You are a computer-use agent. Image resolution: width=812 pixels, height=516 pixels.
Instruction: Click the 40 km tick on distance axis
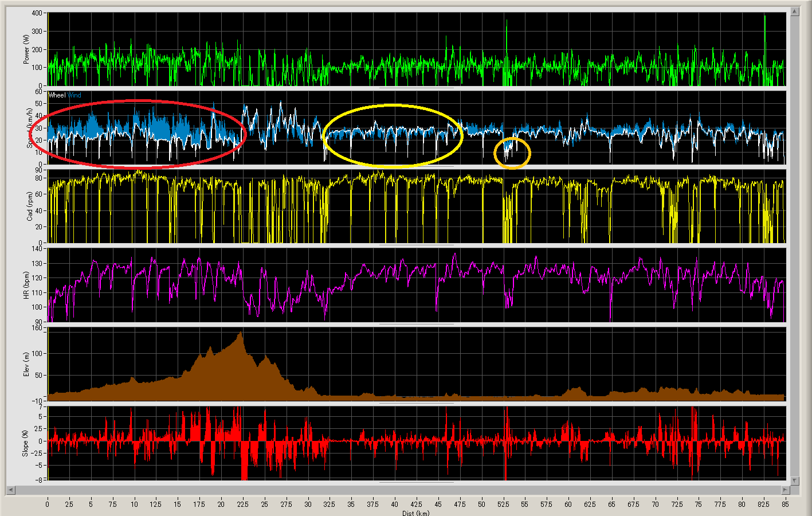[x=394, y=505]
